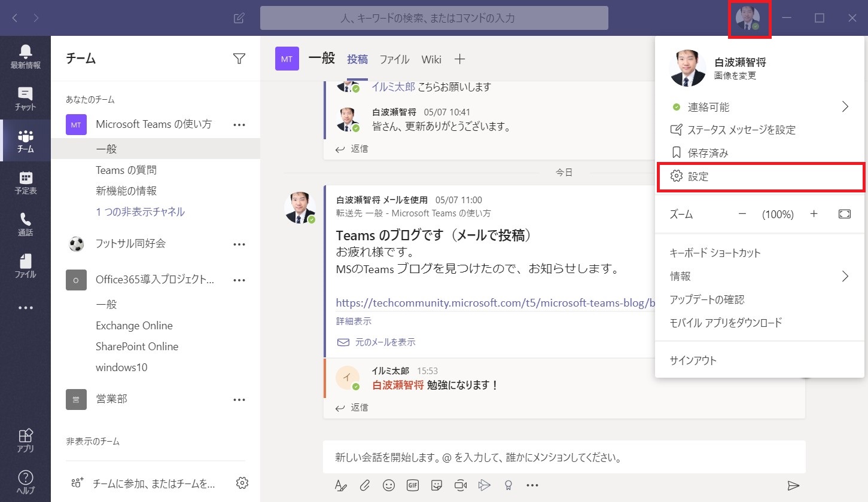Expand the 非表示のチーム section
Image resolution: width=868 pixels, height=502 pixels.
click(x=93, y=442)
